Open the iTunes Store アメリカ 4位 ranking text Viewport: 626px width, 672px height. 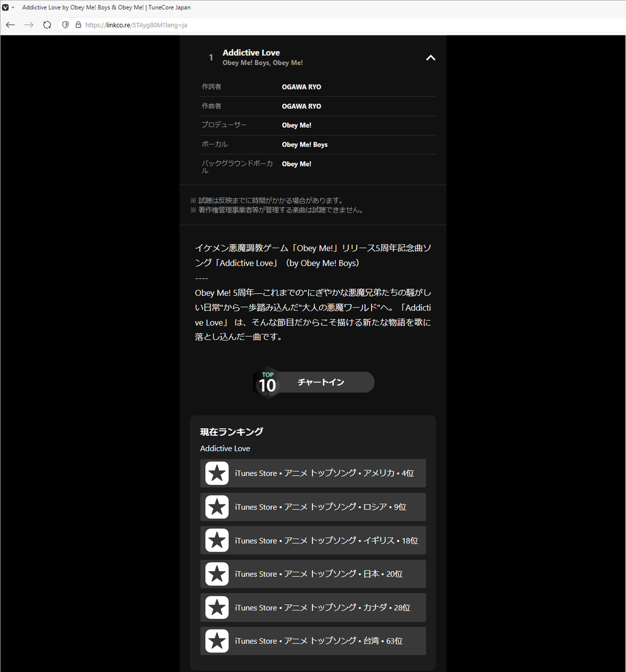[324, 473]
